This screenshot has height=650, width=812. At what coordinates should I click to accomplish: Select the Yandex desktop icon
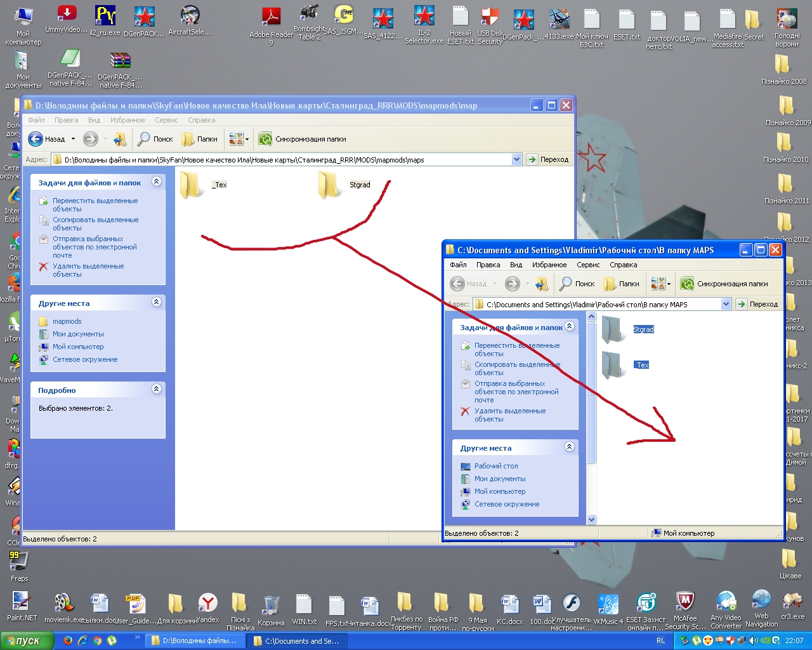[x=207, y=608]
